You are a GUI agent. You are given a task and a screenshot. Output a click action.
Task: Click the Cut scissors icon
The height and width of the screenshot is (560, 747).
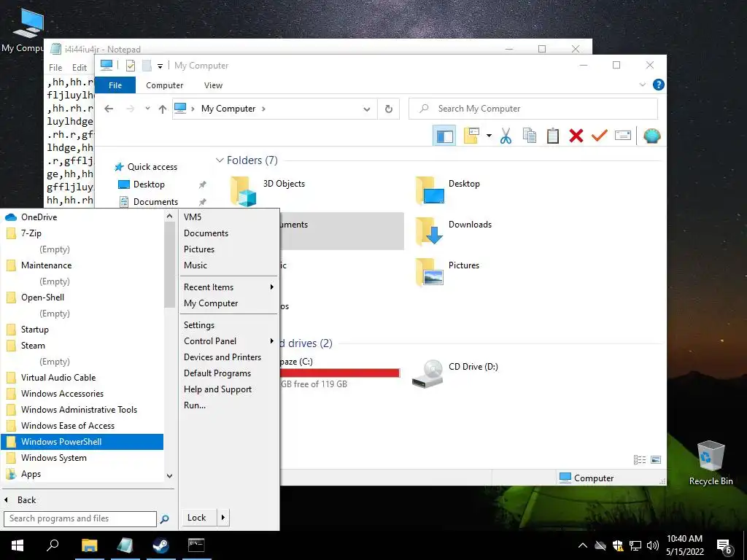click(x=506, y=136)
